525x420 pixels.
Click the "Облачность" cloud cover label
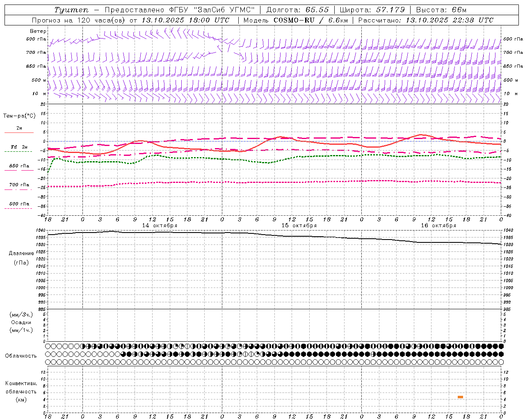coord(21,356)
